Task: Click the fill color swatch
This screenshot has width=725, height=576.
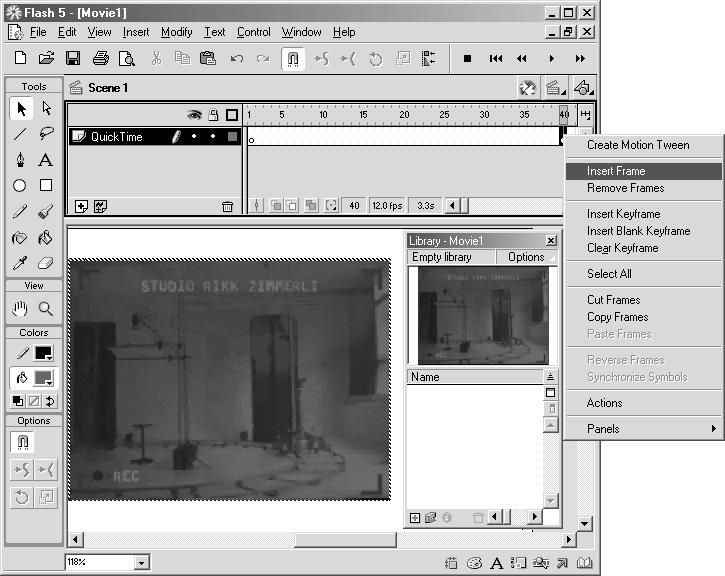Action: 44,378
